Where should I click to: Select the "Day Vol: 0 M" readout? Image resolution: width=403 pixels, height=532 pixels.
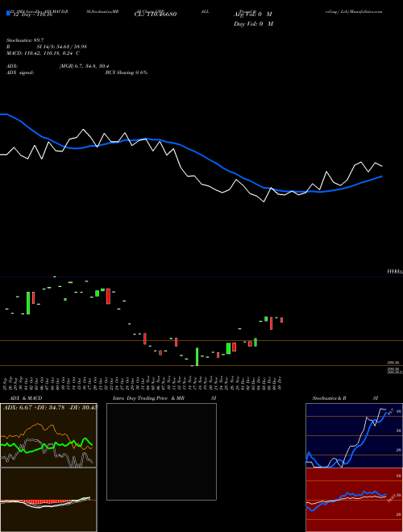click(x=253, y=23)
